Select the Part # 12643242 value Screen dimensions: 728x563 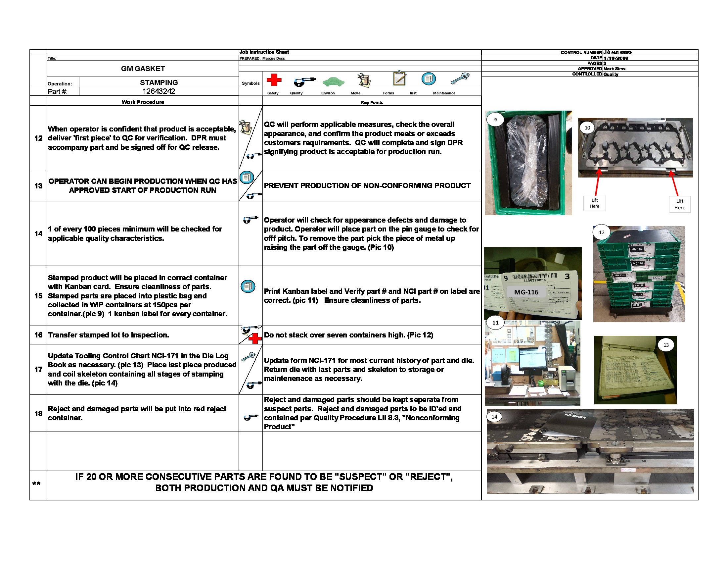(x=159, y=91)
